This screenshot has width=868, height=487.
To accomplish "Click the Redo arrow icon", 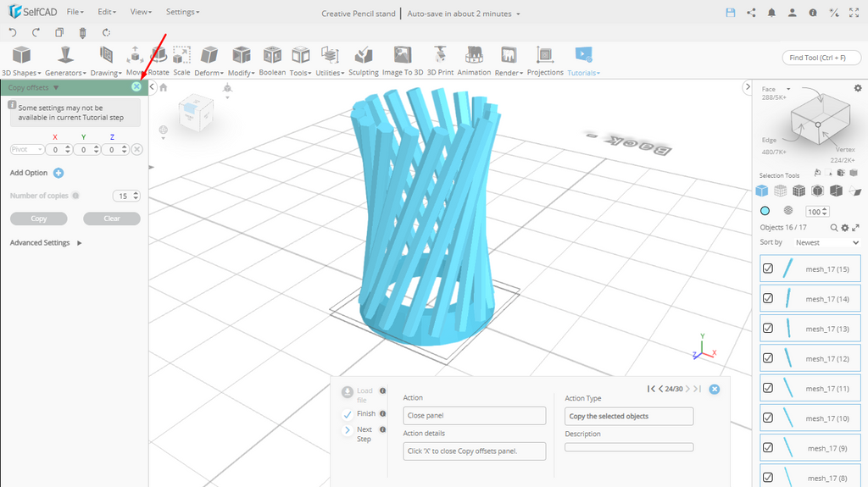I will coord(36,33).
